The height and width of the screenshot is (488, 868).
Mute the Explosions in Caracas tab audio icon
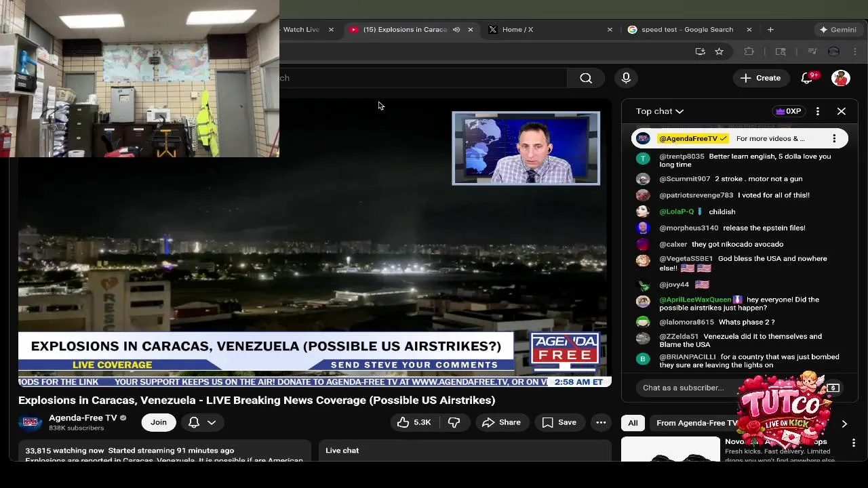pyautogui.click(x=456, y=30)
